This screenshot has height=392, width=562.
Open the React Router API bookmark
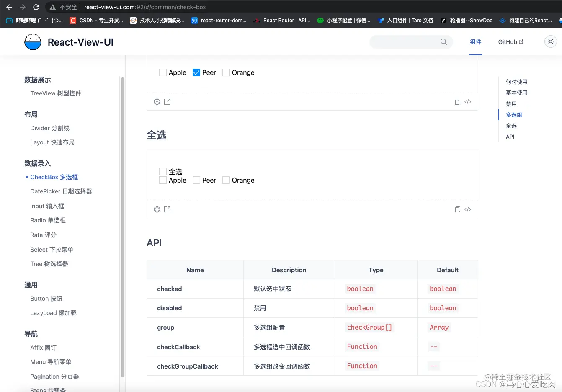point(282,20)
